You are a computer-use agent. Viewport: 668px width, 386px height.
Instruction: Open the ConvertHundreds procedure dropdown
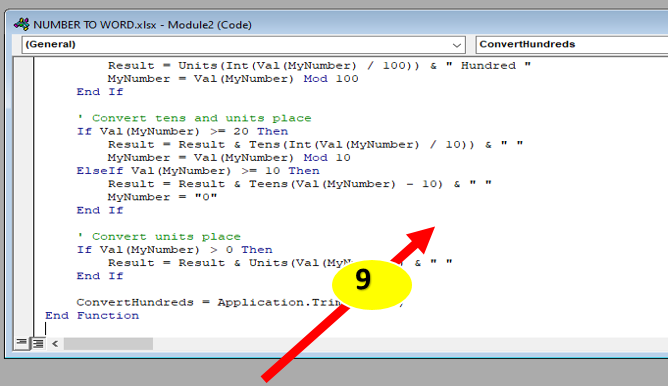pyautogui.click(x=572, y=44)
